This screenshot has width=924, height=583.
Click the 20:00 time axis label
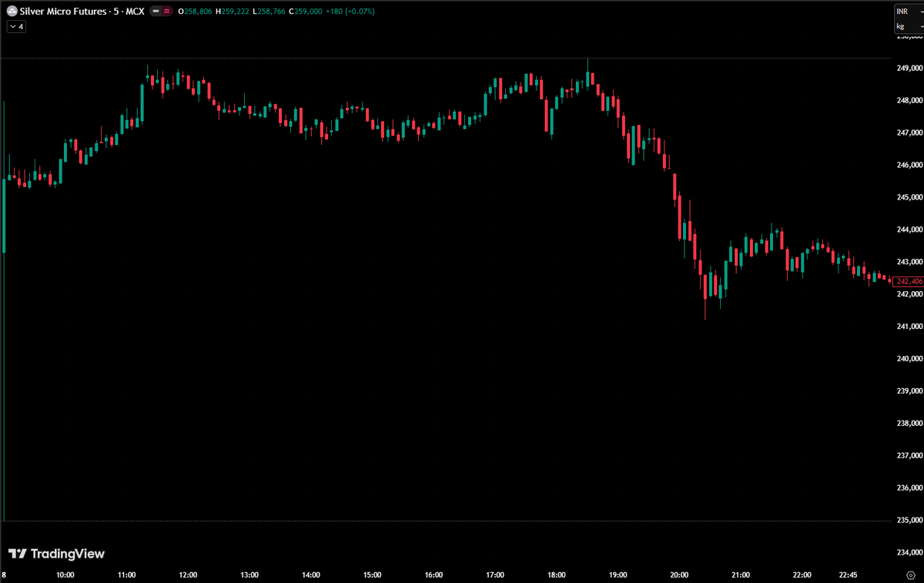[679, 575]
